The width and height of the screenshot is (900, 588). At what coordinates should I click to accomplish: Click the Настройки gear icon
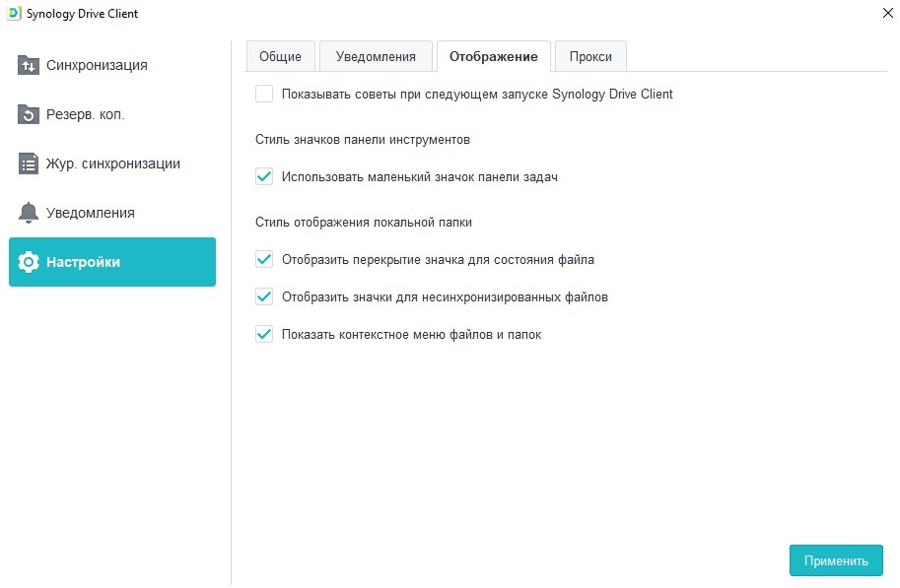point(29,262)
